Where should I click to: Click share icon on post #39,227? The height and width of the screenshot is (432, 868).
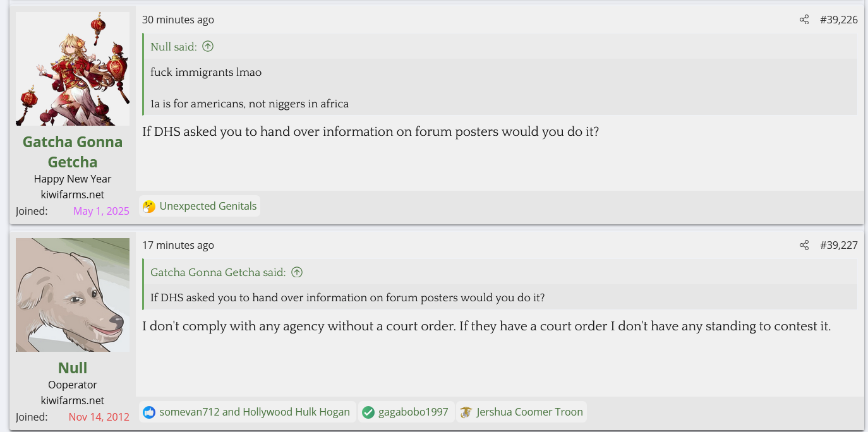coord(804,245)
